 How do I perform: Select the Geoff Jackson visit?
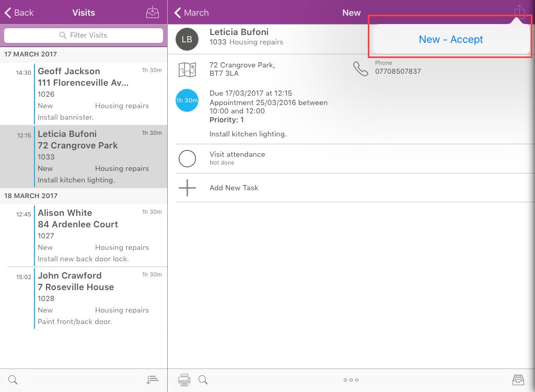coord(84,94)
